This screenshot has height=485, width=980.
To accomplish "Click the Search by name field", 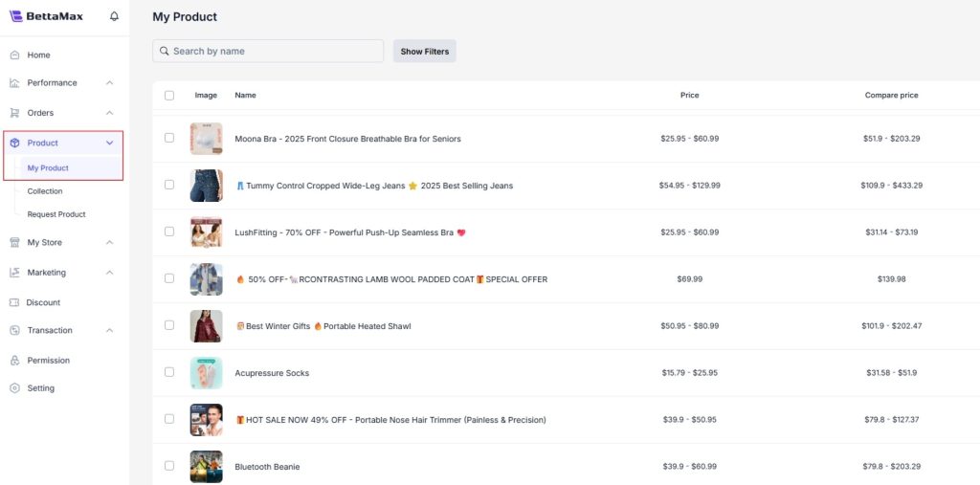I will point(273,52).
